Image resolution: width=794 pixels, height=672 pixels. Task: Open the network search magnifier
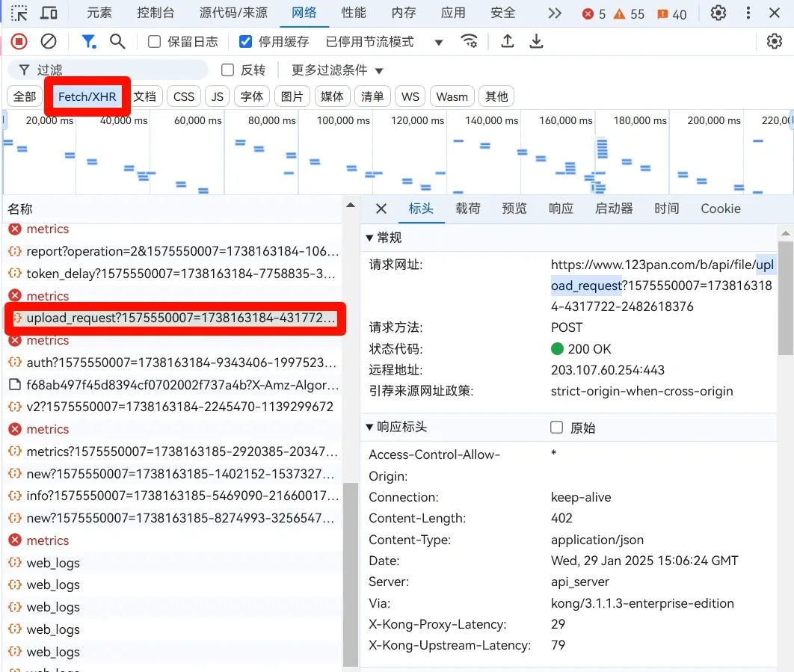pyautogui.click(x=117, y=42)
